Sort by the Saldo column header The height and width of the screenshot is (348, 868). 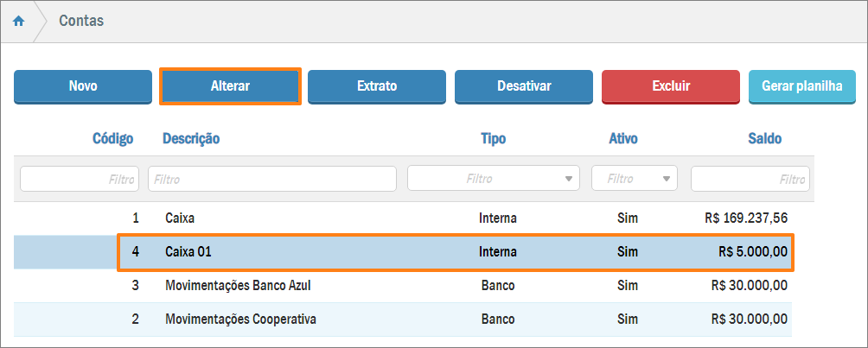point(764,138)
